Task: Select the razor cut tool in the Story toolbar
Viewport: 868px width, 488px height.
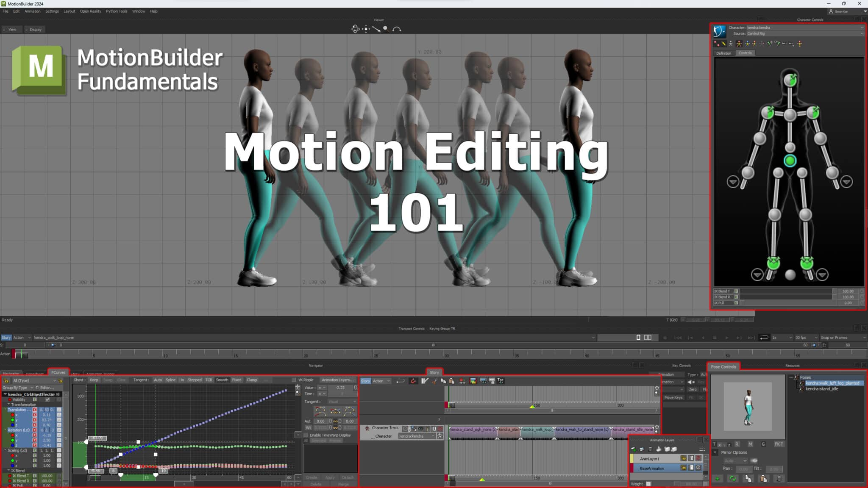Action: click(x=434, y=382)
